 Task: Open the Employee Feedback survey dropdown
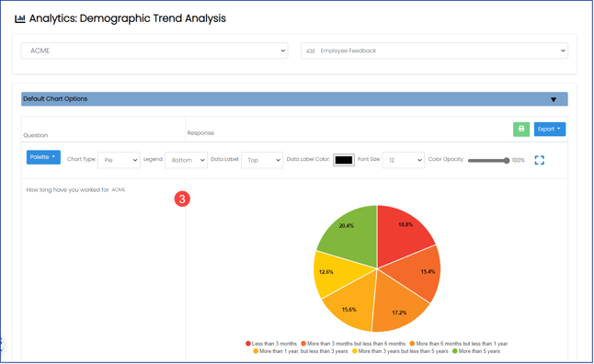point(434,51)
